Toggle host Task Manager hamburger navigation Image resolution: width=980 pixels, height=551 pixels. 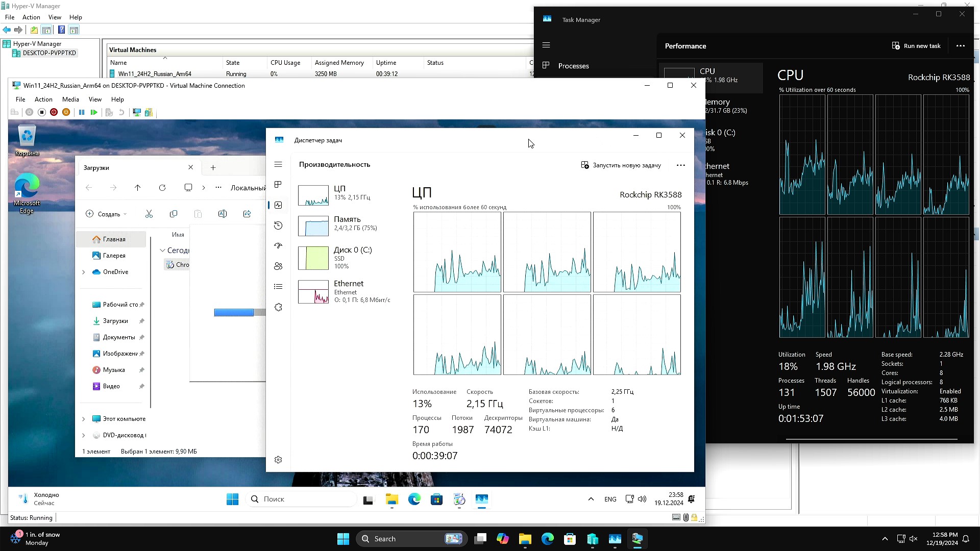(x=546, y=45)
